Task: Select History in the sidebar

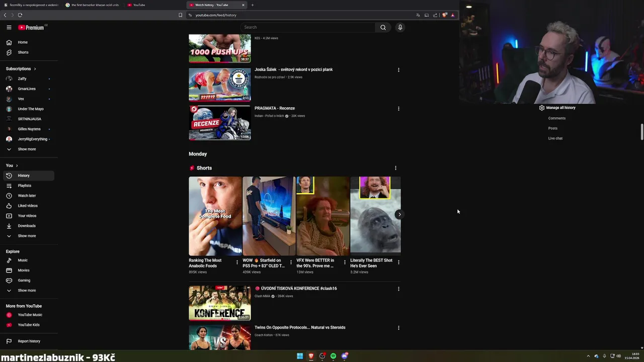Action: [29, 175]
